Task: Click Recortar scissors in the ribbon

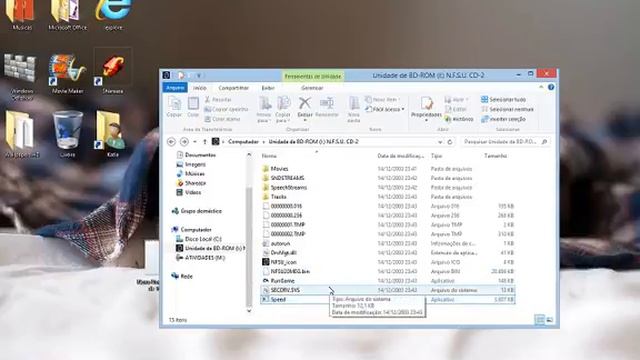Action: pos(218,100)
